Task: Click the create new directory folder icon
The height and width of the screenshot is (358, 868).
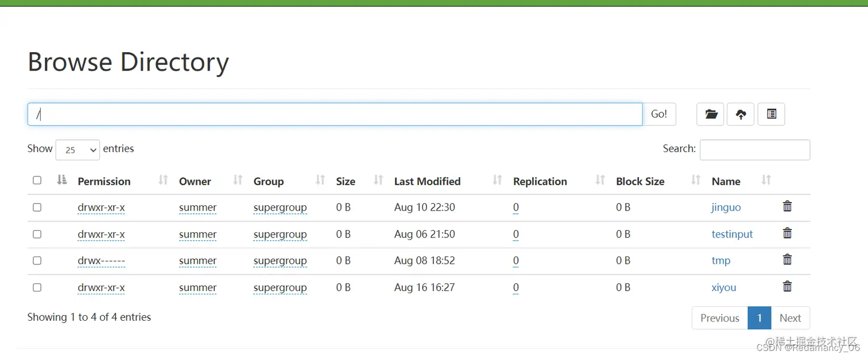Action: click(x=711, y=114)
